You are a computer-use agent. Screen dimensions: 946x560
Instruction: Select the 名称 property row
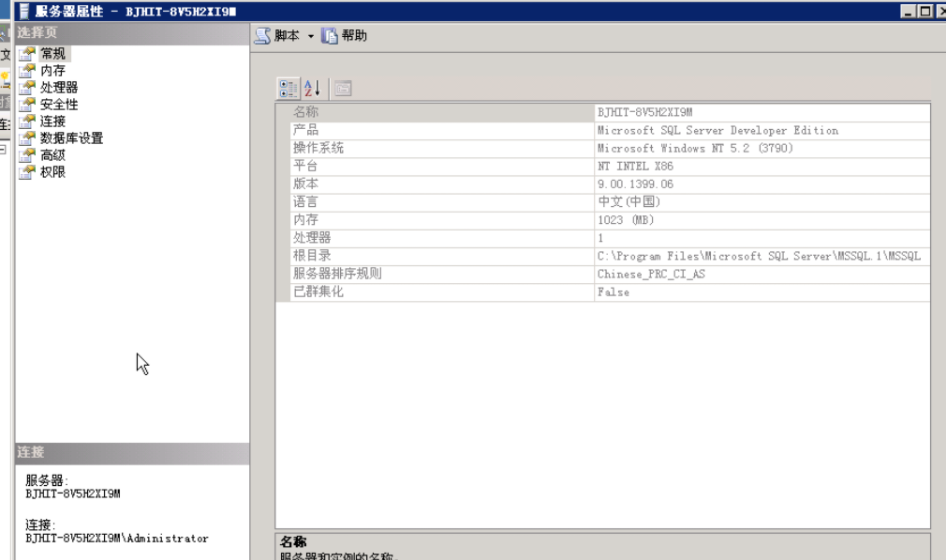click(610, 112)
